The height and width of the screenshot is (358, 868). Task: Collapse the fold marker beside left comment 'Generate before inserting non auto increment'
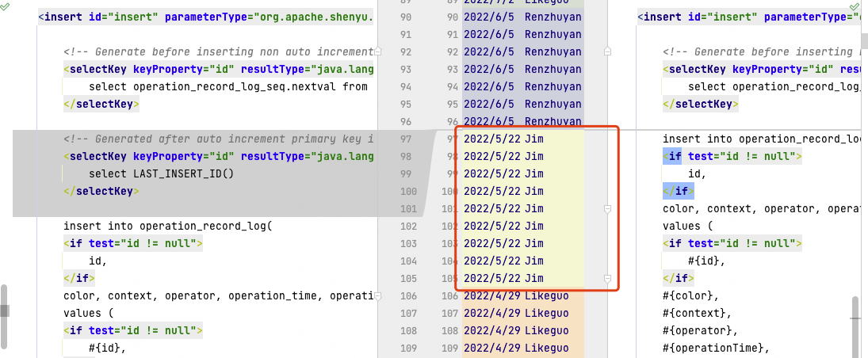click(x=378, y=51)
